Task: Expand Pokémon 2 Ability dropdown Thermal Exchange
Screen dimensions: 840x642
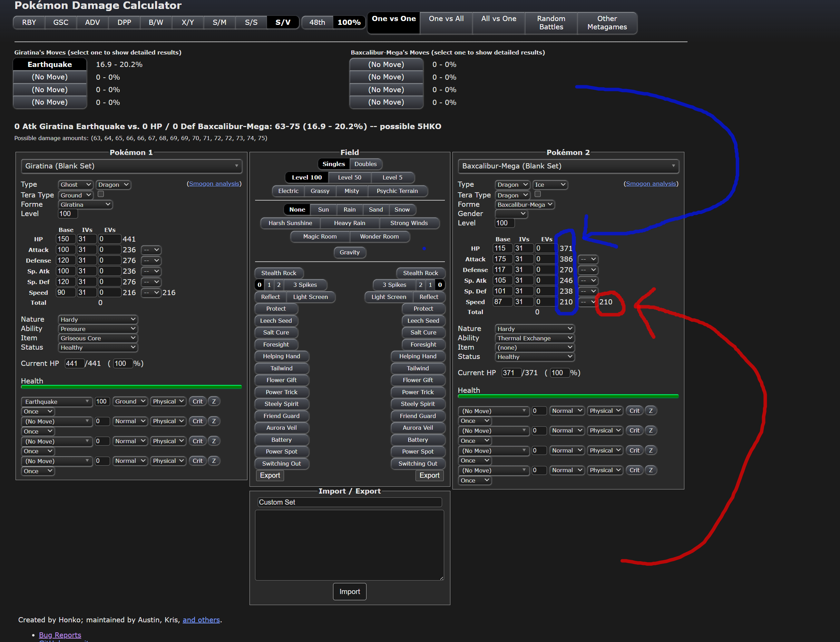Action: point(535,338)
